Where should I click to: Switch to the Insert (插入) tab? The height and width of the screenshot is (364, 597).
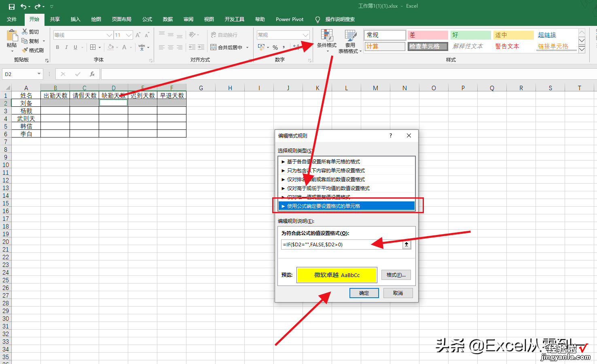point(75,19)
